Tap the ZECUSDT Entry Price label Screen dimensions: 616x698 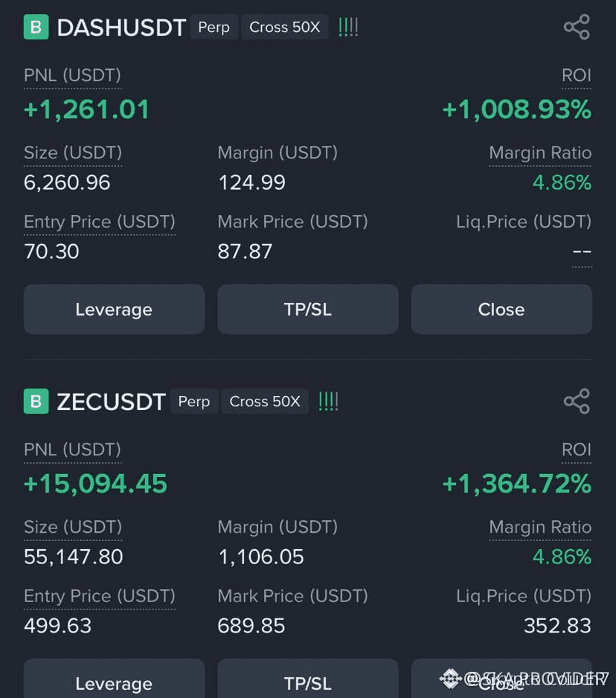point(100,596)
